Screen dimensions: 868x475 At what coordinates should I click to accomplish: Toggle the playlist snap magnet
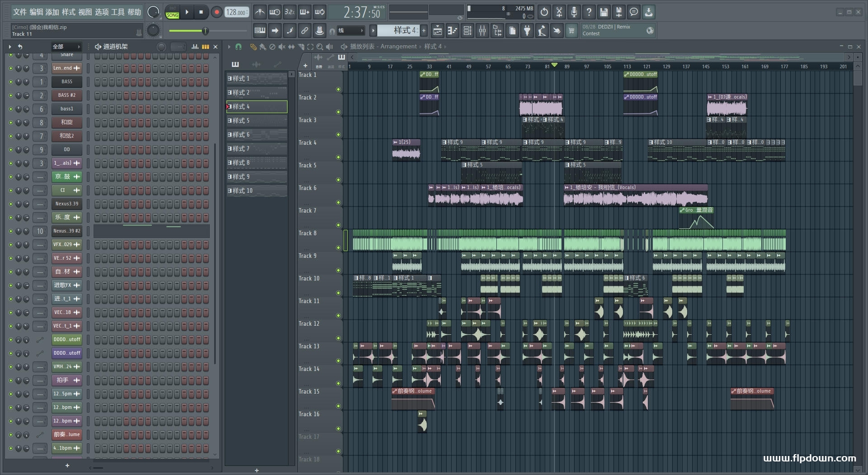pyautogui.click(x=238, y=47)
